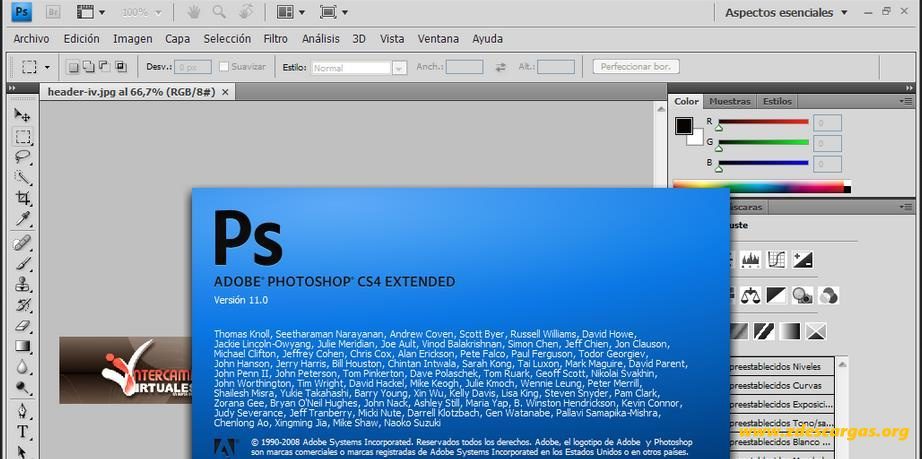Select the Dodge tool
This screenshot has width=922, height=459.
point(22,388)
